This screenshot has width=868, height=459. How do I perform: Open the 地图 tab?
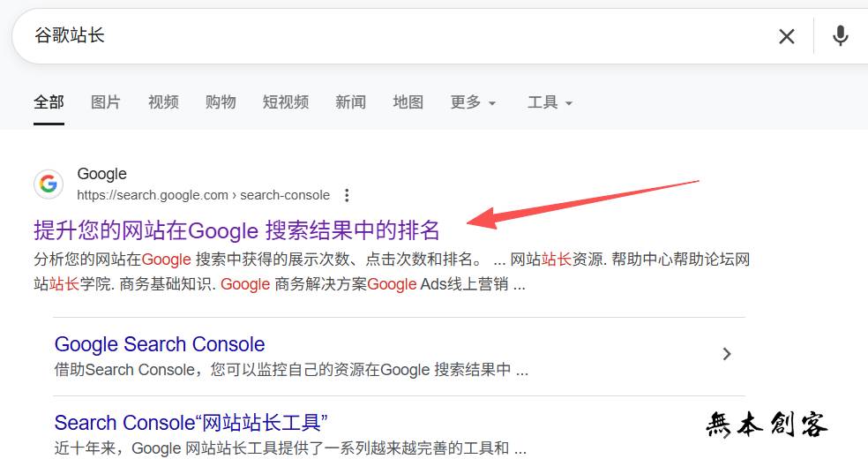[x=408, y=102]
